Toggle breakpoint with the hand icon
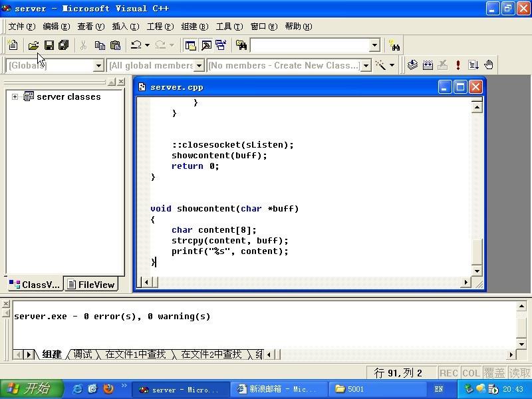532x399 pixels. (489, 65)
